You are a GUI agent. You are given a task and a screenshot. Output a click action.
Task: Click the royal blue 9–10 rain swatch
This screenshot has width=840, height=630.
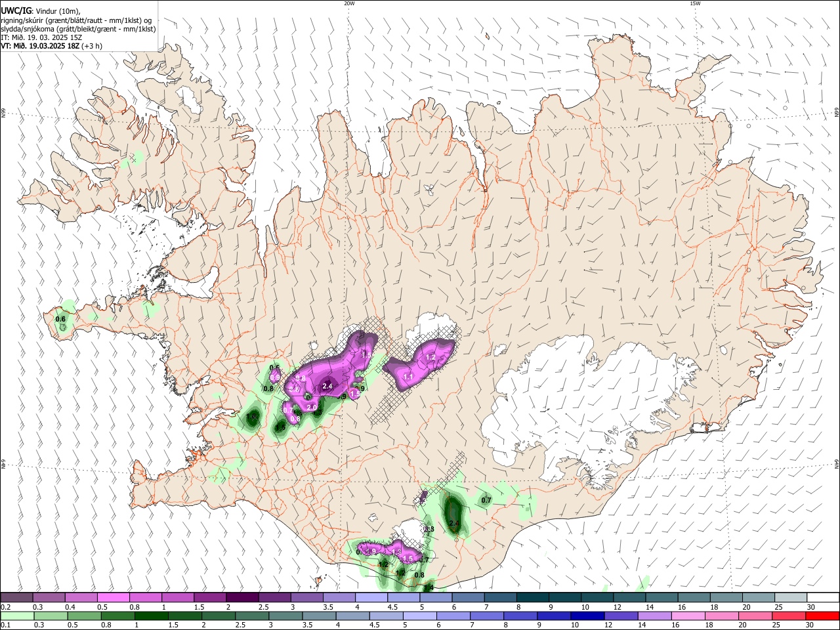(554, 616)
